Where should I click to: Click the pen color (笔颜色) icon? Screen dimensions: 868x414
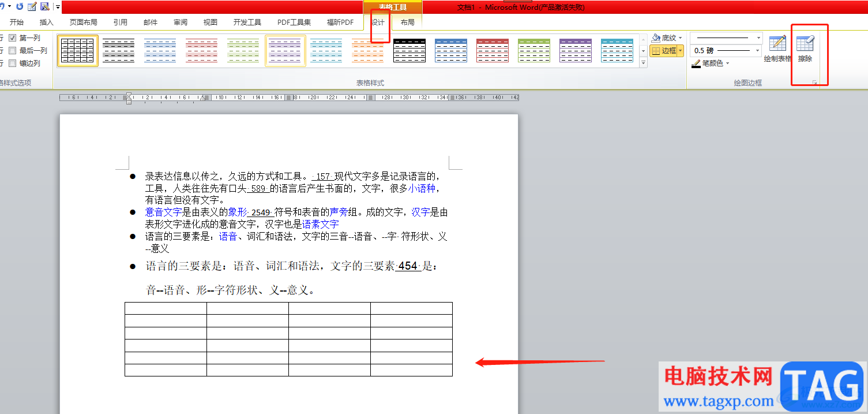[x=696, y=63]
